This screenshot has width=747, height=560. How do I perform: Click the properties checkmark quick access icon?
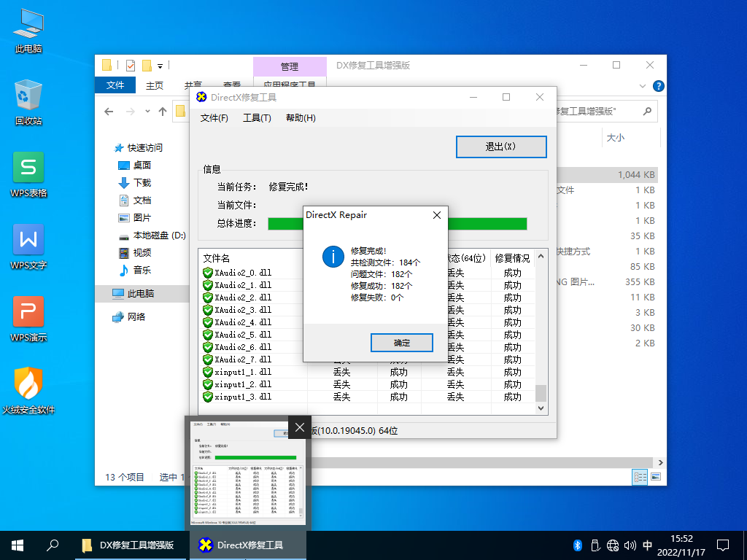point(131,65)
